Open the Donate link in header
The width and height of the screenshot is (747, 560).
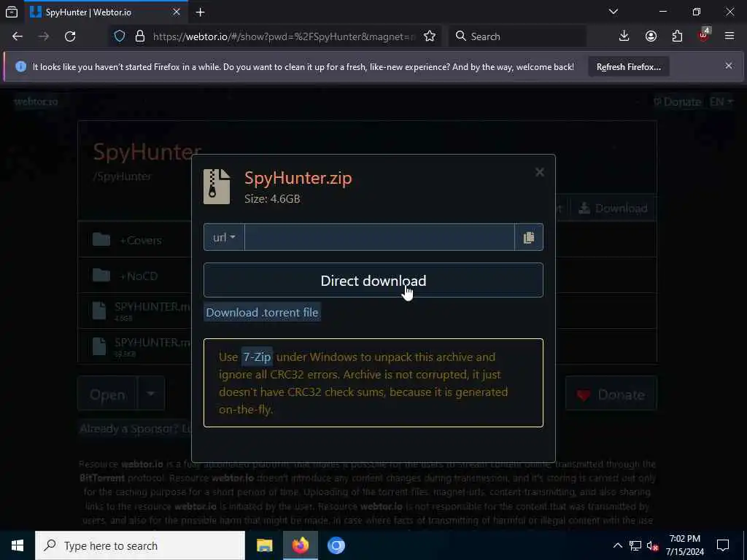678,101
